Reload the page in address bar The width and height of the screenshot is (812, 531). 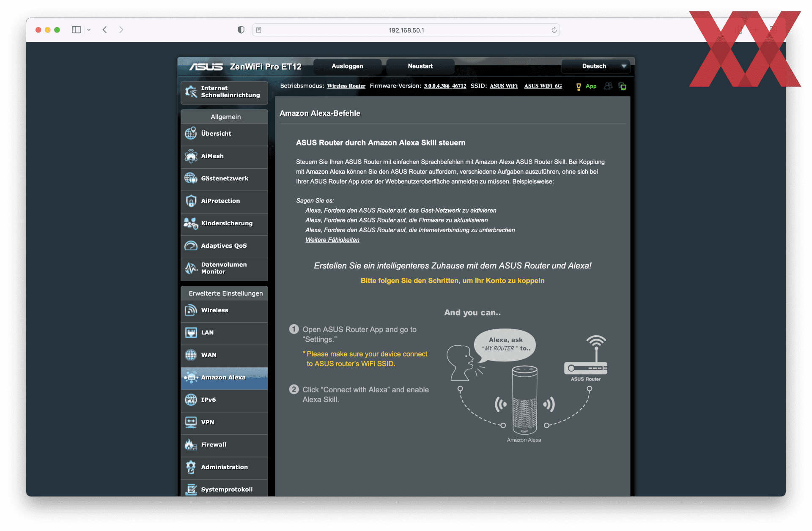[554, 30]
